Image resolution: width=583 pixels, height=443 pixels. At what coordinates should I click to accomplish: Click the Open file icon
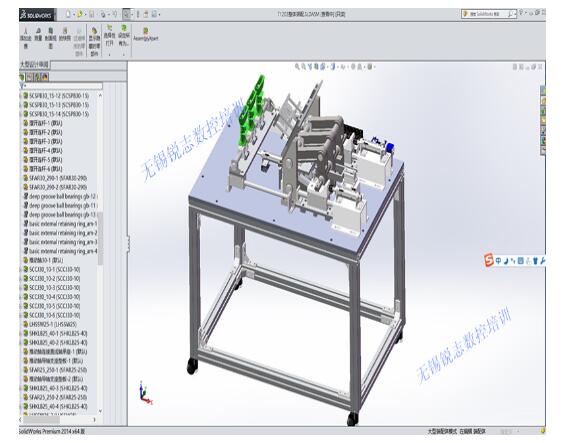coord(80,14)
